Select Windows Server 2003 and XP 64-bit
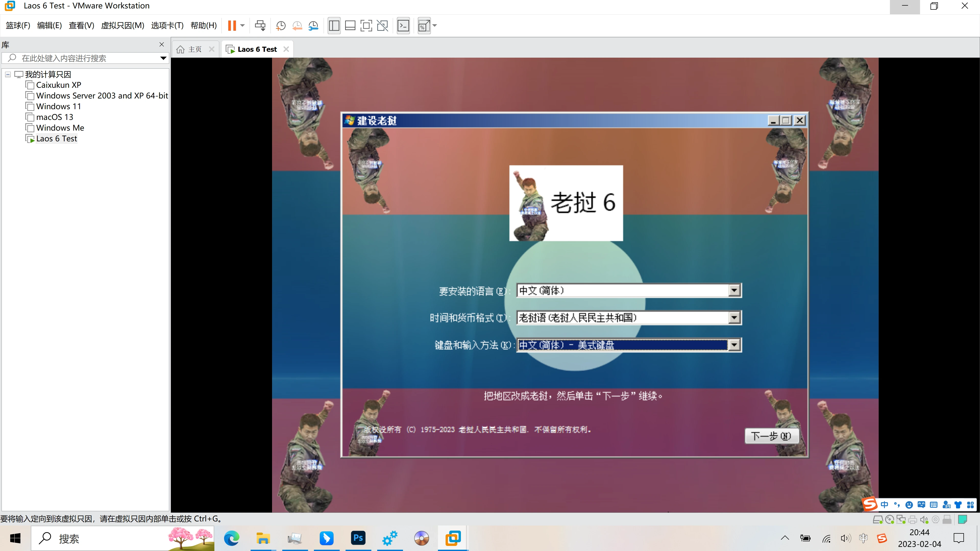 click(x=102, y=95)
